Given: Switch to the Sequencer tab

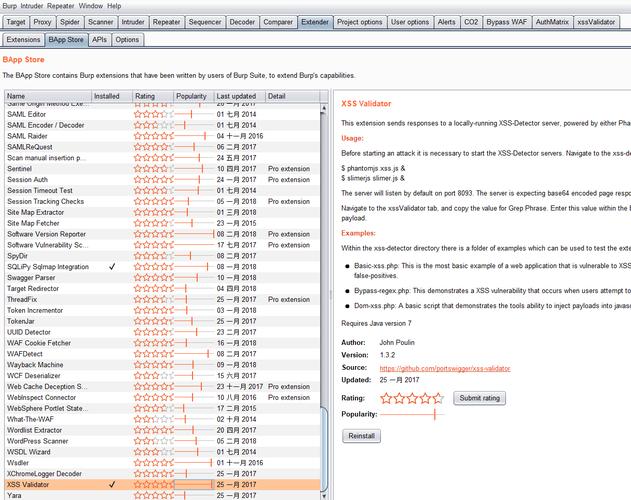Looking at the screenshot, I should tap(205, 22).
